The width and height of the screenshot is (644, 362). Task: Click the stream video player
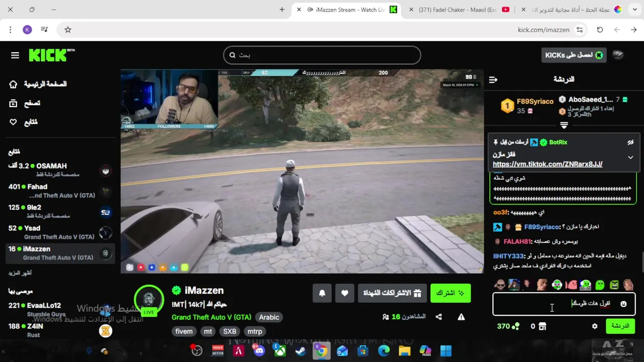[302, 171]
